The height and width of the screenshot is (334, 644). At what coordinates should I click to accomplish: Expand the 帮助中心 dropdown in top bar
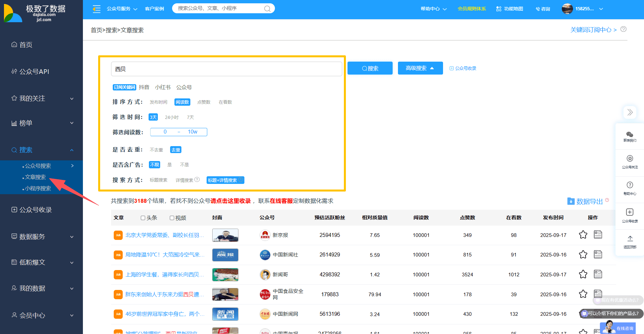click(433, 9)
